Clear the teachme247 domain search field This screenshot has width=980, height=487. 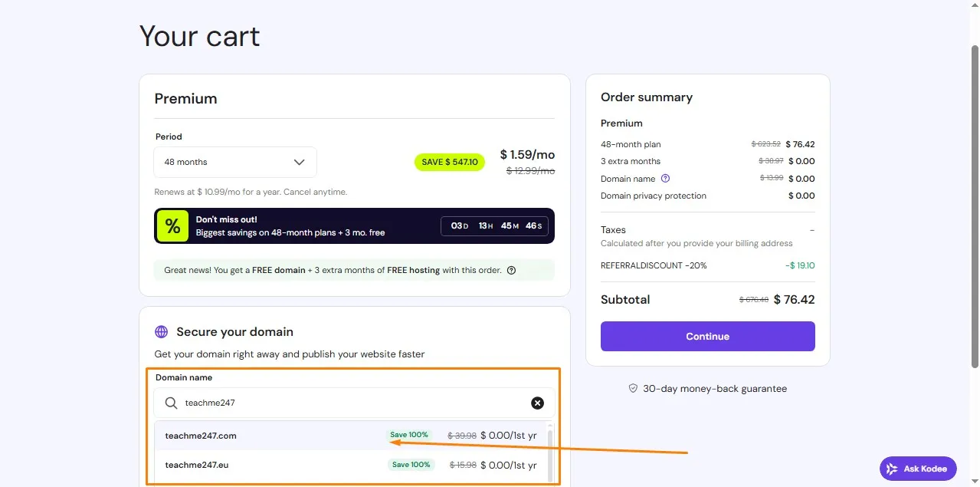tap(537, 403)
